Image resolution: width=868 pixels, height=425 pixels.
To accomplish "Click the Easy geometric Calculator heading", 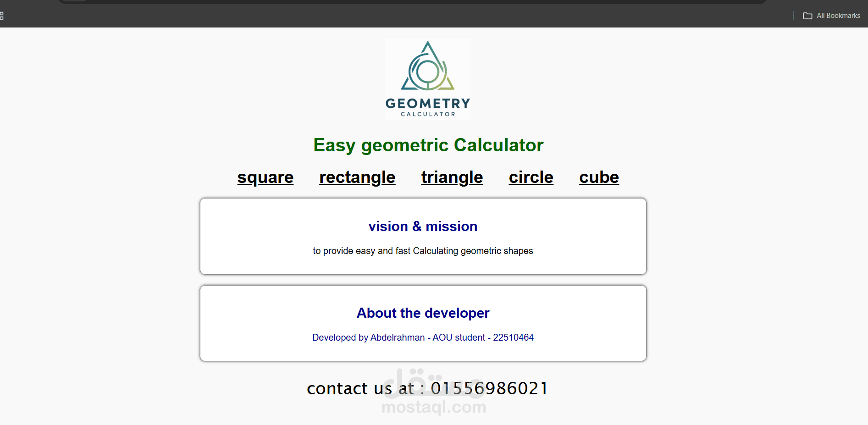I will pos(428,145).
